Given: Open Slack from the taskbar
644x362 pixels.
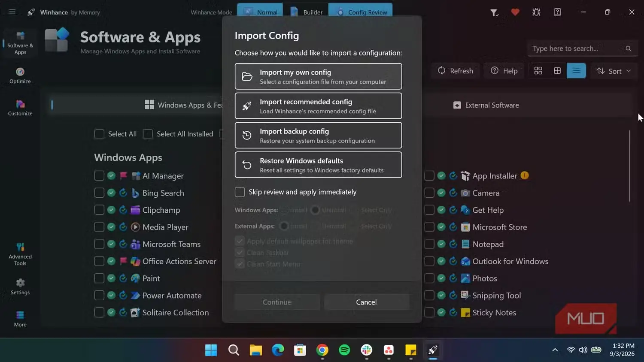Looking at the screenshot, I should point(367,350).
